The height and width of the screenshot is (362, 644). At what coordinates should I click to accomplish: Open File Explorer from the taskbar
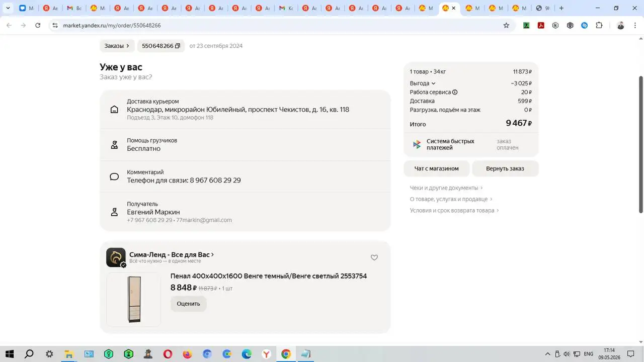coord(69,354)
